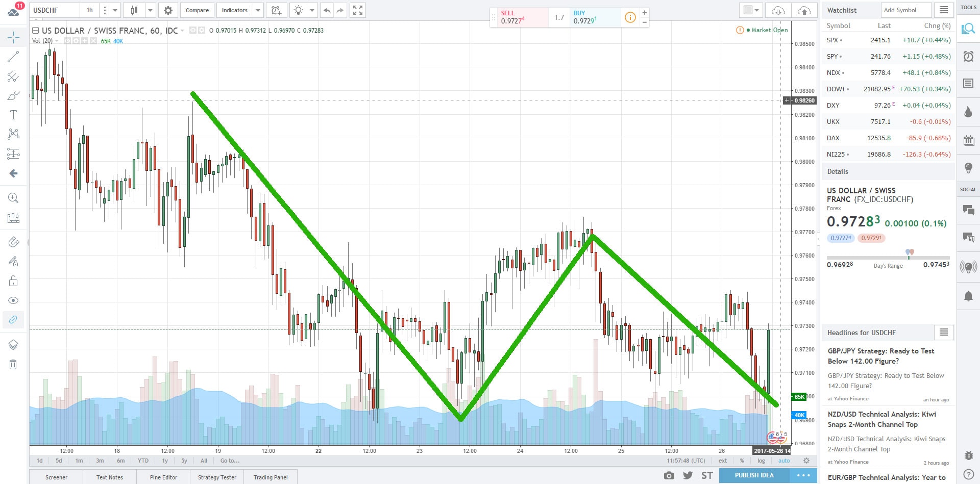Viewport: 980px width, 484px height.
Task: Collapse the USD/CHF chart legend
Action: click(36, 31)
